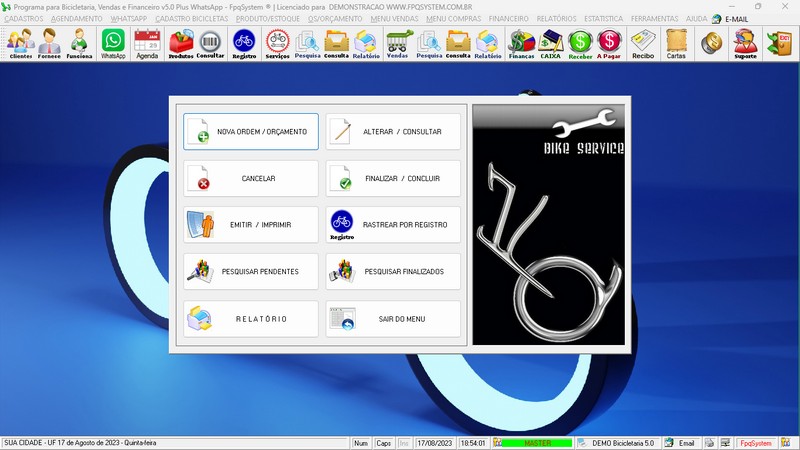Click the Suporte toolbar icon
The width and height of the screenshot is (800, 450).
point(744,43)
